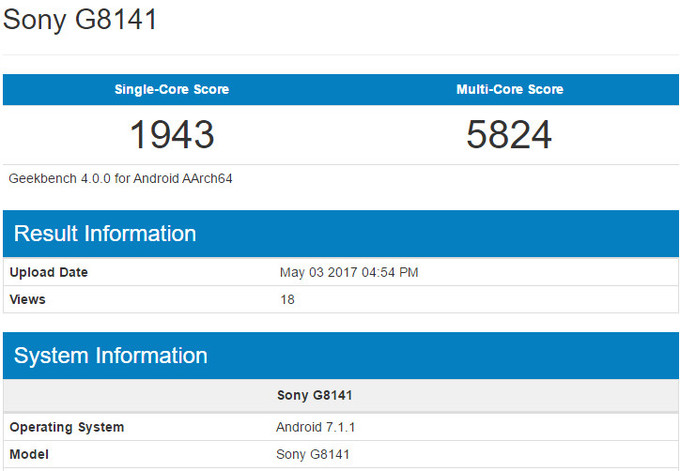Select the Model row label
The height and width of the screenshot is (471, 680).
(29, 455)
